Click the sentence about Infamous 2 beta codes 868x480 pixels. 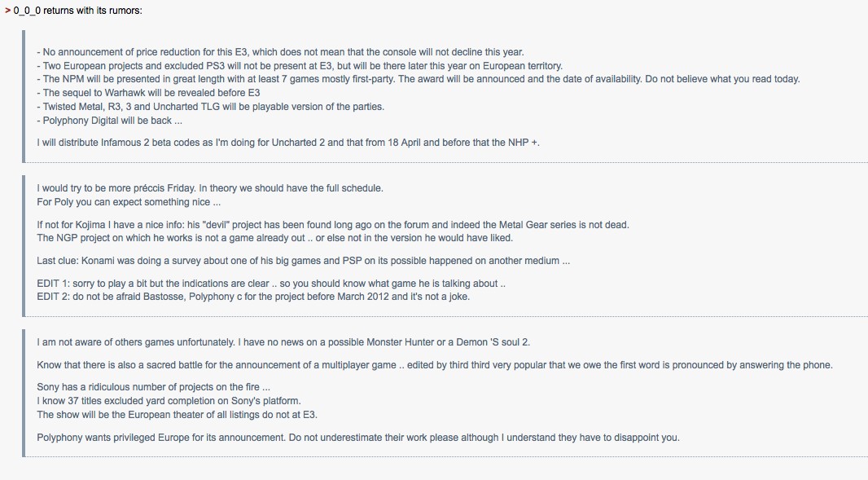(288, 143)
